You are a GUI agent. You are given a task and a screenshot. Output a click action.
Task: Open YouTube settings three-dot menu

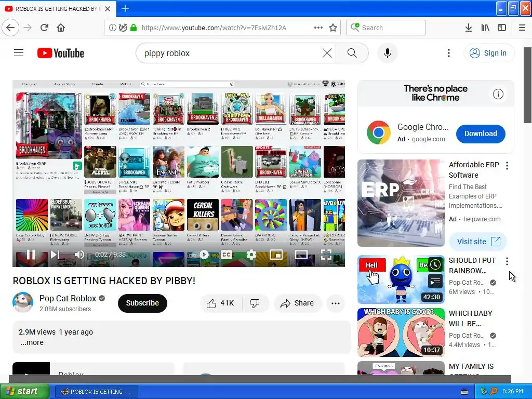(x=448, y=53)
